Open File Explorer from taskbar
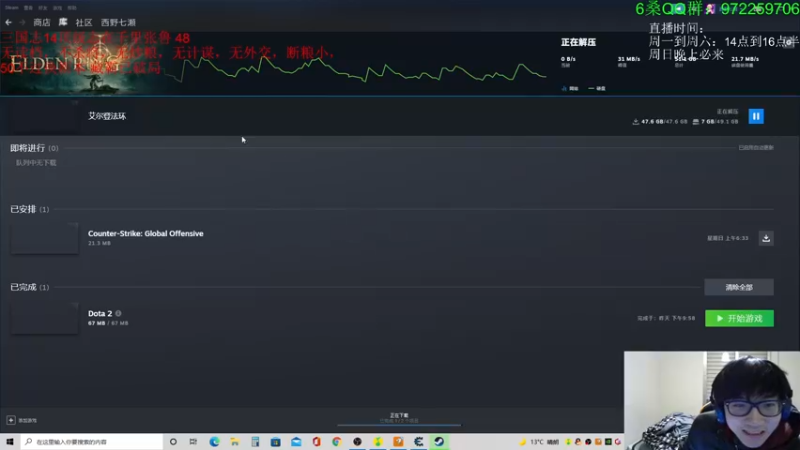Image resolution: width=800 pixels, height=450 pixels. (235, 442)
